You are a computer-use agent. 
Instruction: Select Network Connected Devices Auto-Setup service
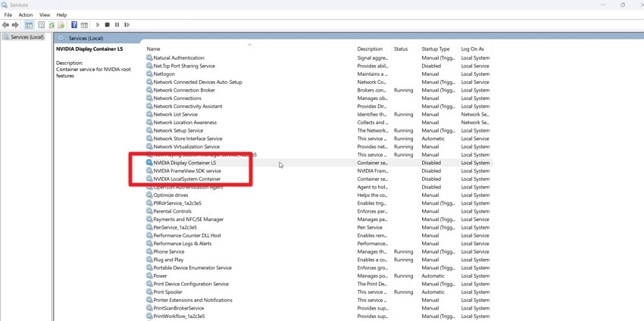pos(319,82)
